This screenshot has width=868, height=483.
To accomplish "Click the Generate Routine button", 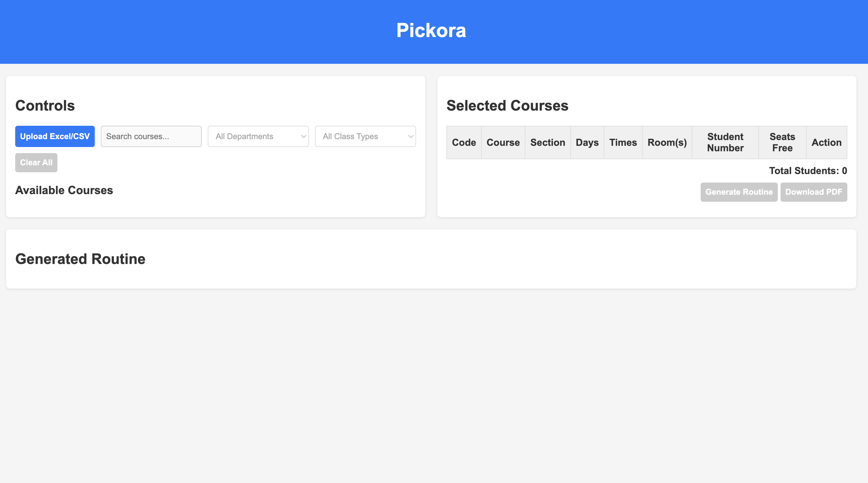I will click(x=739, y=192).
